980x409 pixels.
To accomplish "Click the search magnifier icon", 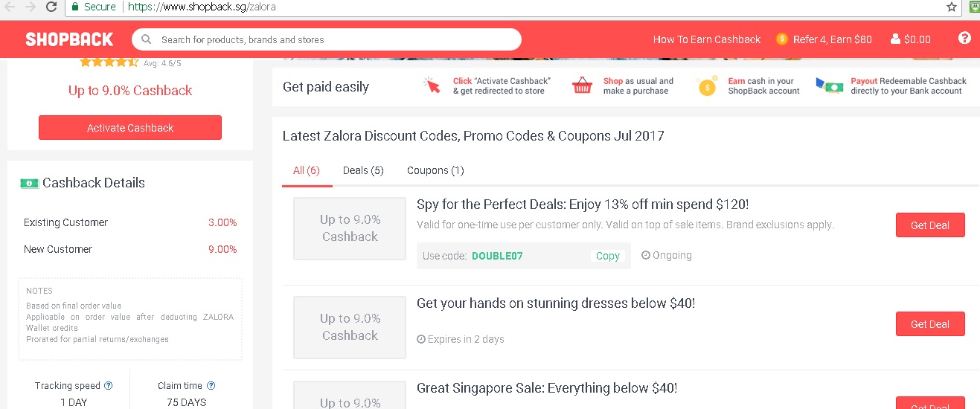I will coord(147,39).
